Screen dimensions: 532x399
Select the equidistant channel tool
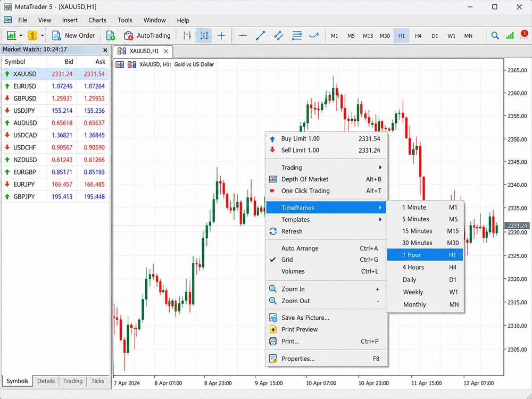(x=279, y=36)
